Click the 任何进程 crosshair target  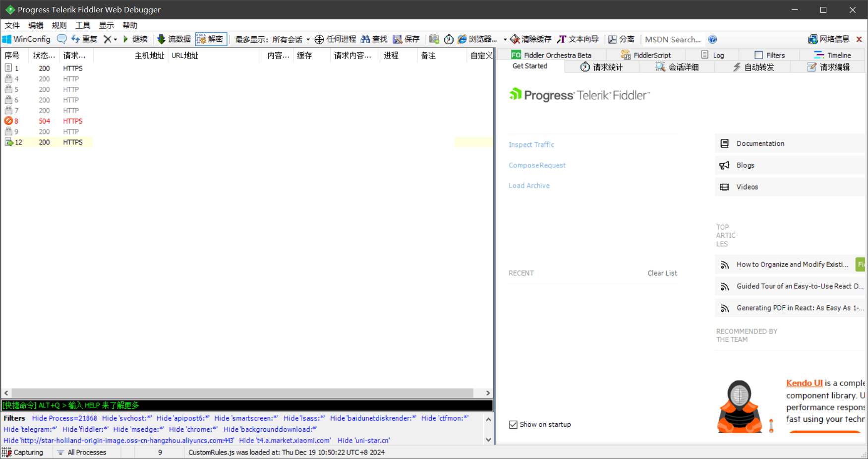[335, 39]
